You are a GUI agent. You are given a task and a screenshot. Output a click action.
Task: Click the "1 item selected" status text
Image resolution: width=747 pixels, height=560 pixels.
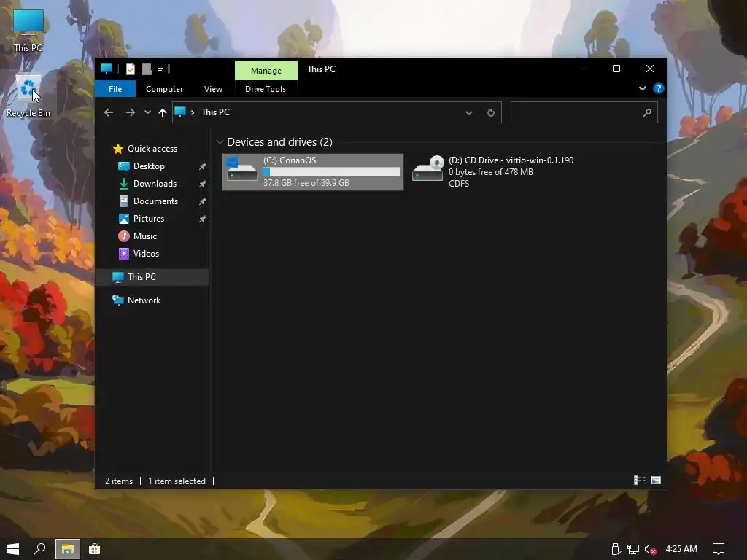pos(177,481)
